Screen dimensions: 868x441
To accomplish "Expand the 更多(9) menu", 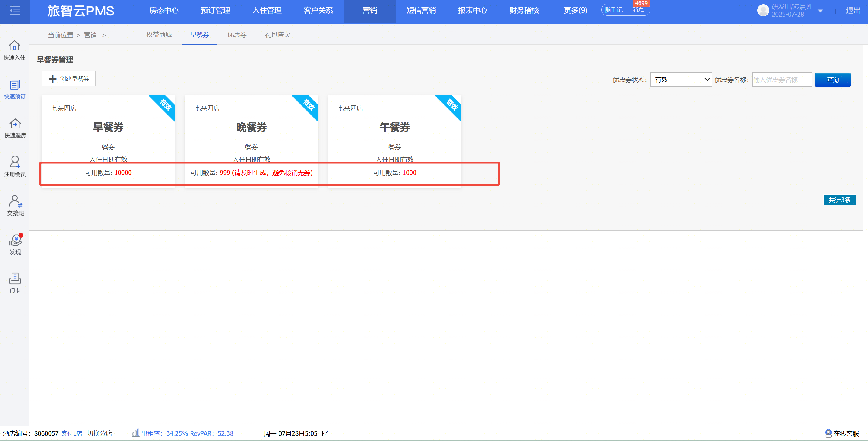I will pyautogui.click(x=575, y=10).
